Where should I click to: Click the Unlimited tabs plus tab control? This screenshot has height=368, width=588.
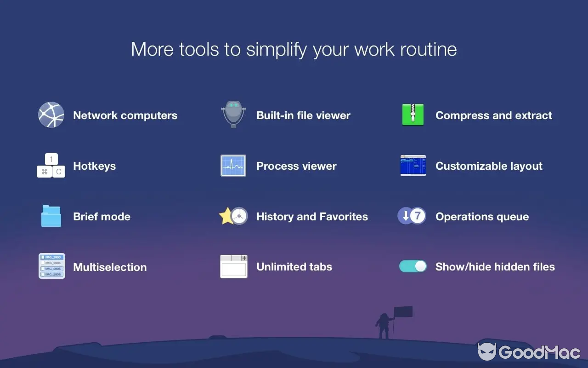coord(243,259)
